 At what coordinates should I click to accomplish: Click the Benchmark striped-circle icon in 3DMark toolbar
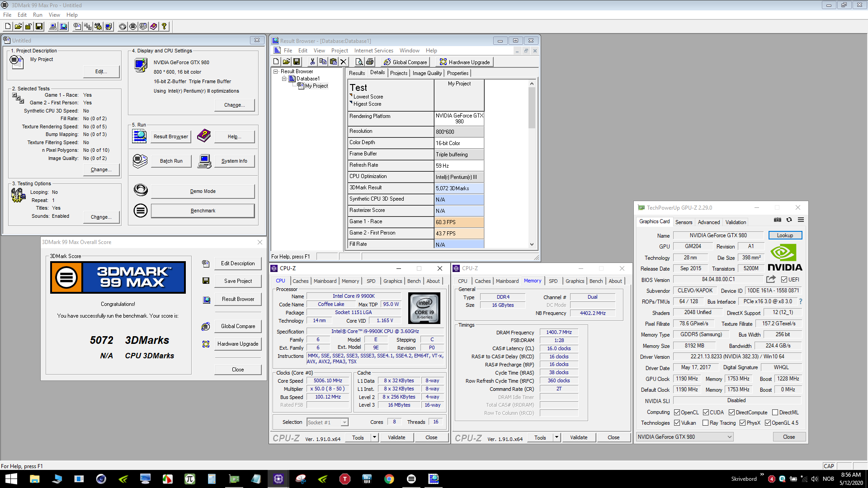click(x=133, y=27)
